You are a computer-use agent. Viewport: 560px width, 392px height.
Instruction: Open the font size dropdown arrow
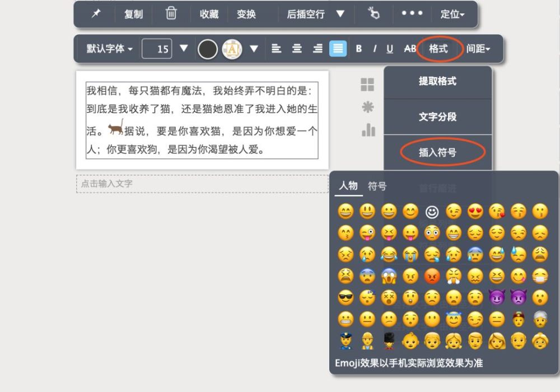pos(184,48)
